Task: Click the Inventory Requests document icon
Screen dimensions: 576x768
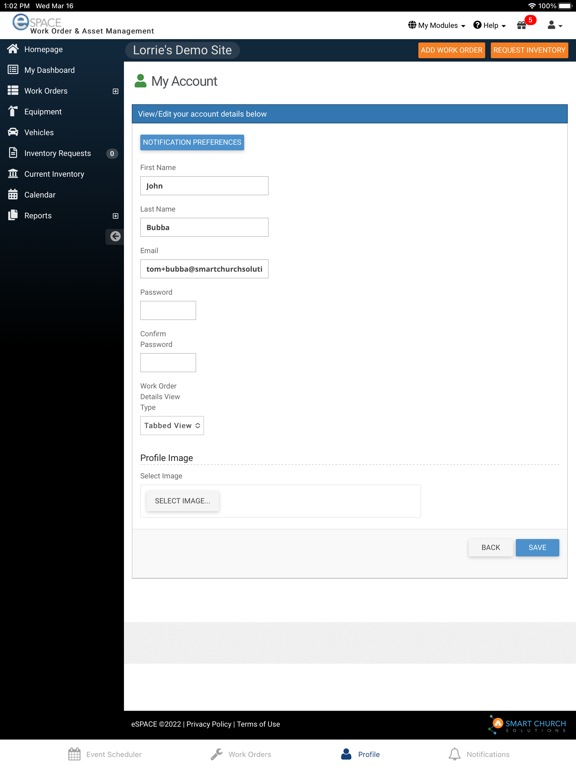Action: point(13,153)
